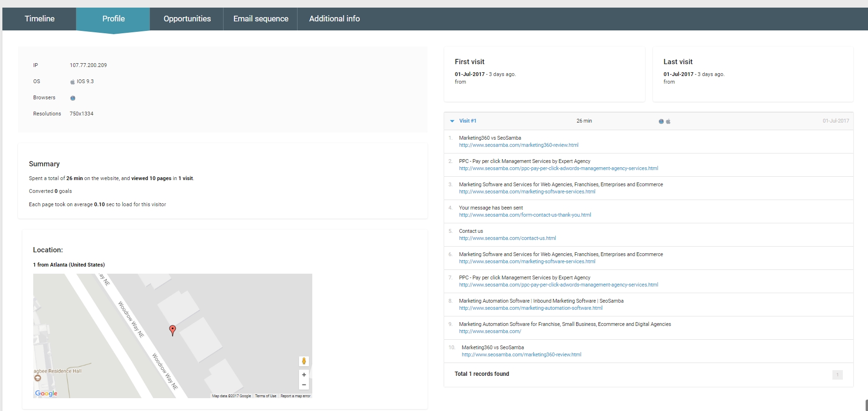Click page 1 pagination button
This screenshot has height=411, width=868.
(837, 375)
